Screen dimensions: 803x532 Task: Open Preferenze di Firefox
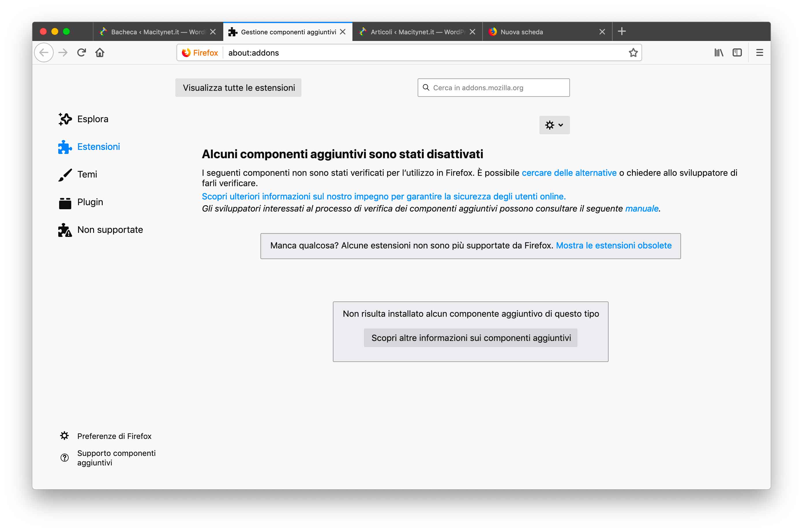click(114, 436)
